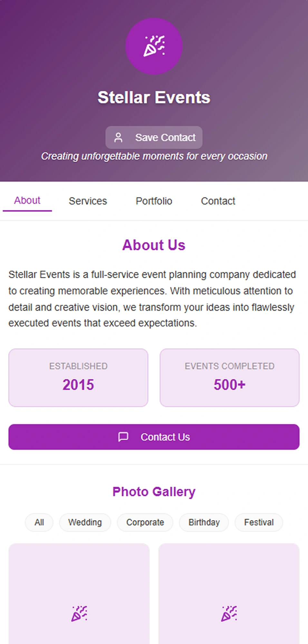Switch to the Services tab
This screenshot has height=644, width=308.
point(88,201)
